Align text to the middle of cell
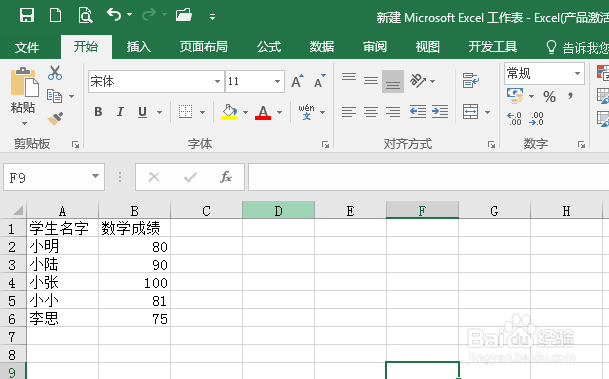Image resolution: width=609 pixels, height=379 pixels. pos(371,81)
